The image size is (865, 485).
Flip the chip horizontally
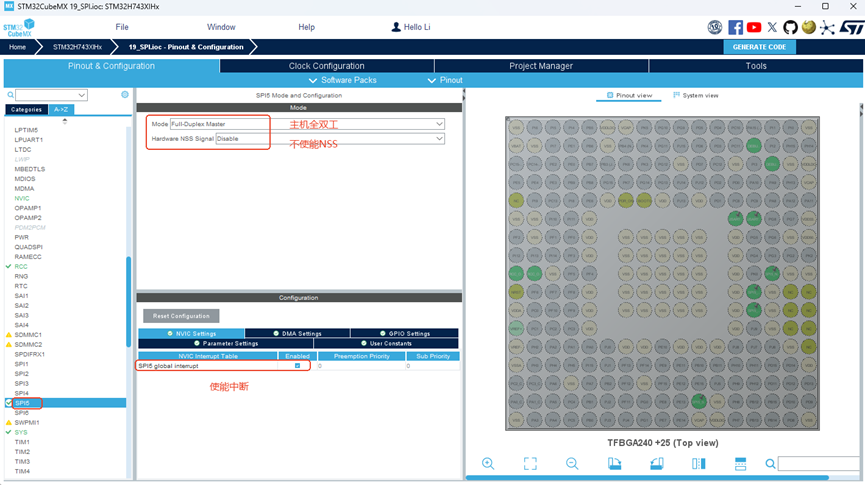(x=698, y=463)
